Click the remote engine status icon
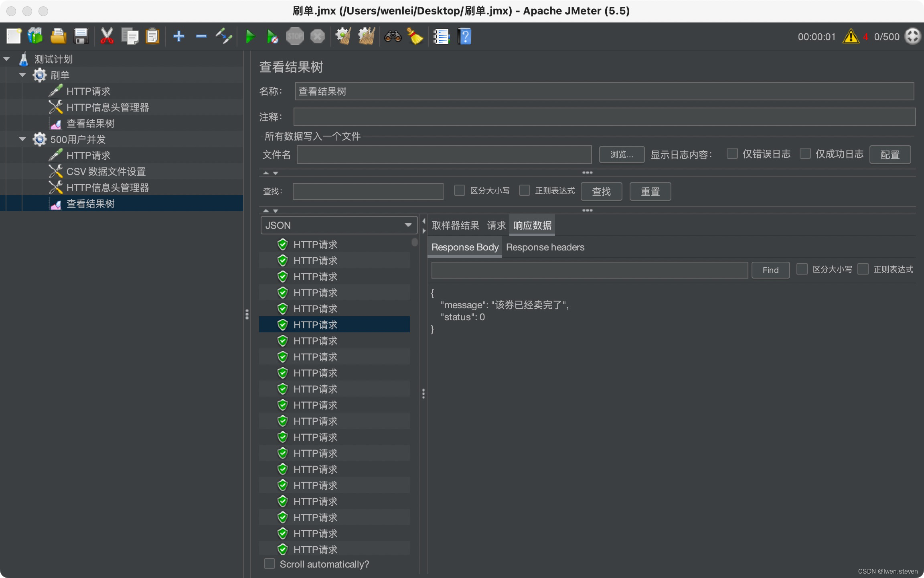Image resolution: width=924 pixels, height=578 pixels. pyautogui.click(x=913, y=37)
